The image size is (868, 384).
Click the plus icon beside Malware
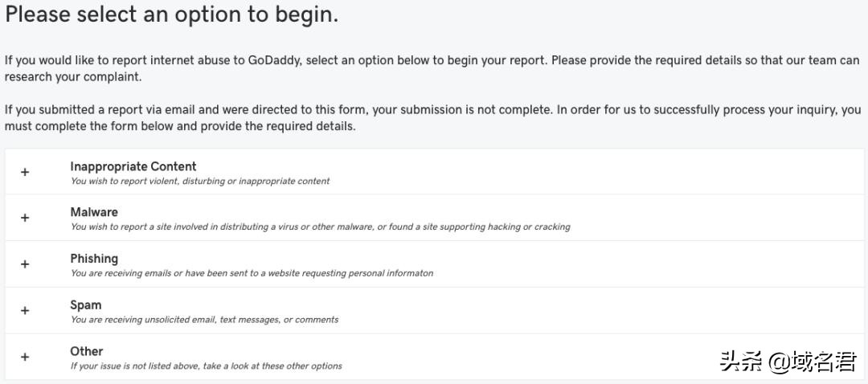point(25,218)
